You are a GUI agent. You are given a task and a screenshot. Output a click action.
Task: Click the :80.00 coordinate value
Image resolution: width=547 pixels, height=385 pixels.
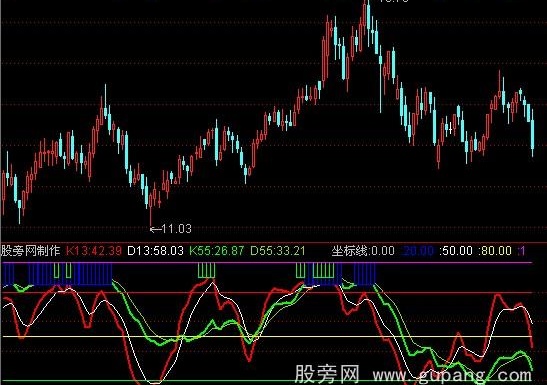pos(495,251)
